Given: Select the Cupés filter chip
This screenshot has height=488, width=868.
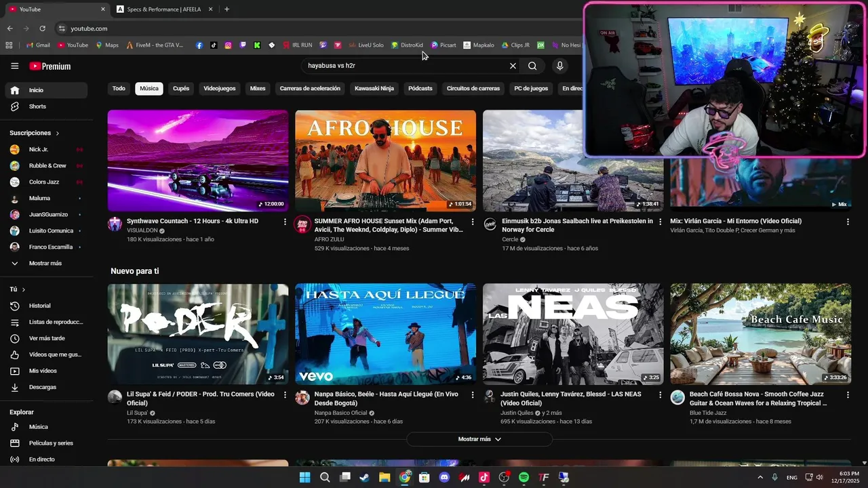Looking at the screenshot, I should [181, 89].
